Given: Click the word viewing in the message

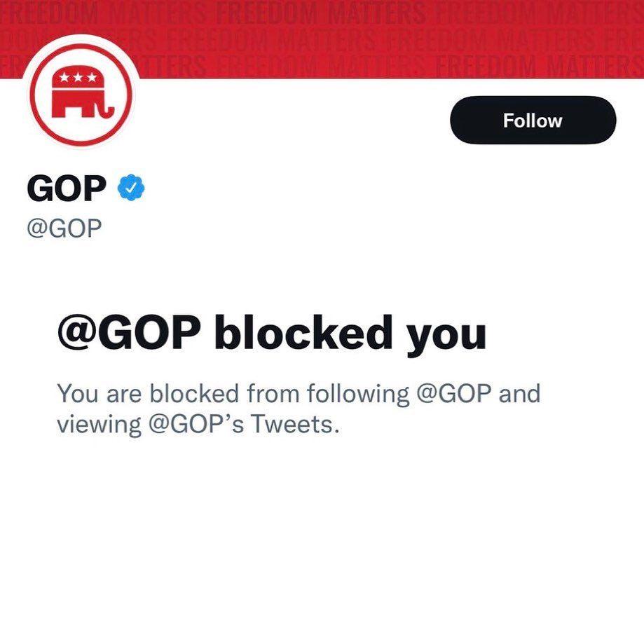Looking at the screenshot, I should [x=99, y=425].
